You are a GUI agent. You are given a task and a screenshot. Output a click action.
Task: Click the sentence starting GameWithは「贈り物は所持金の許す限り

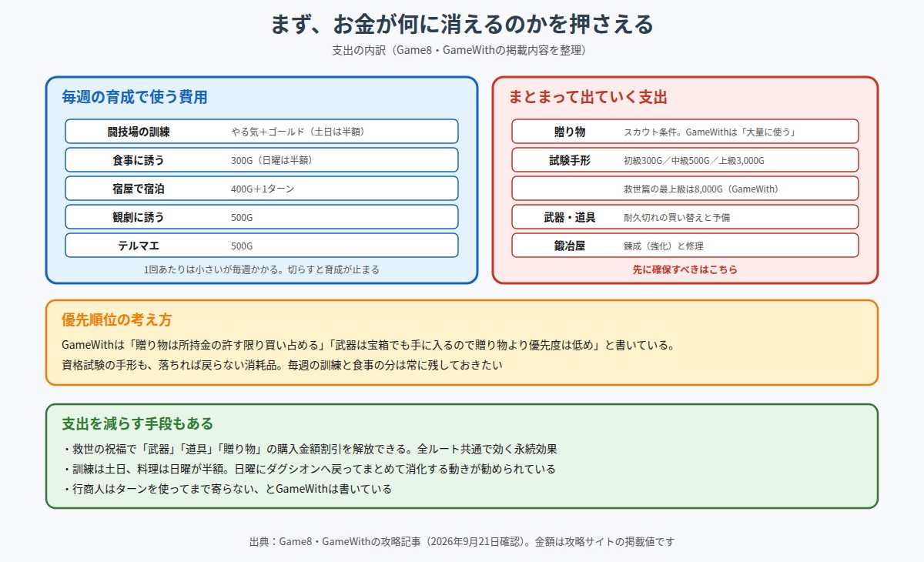click(369, 345)
